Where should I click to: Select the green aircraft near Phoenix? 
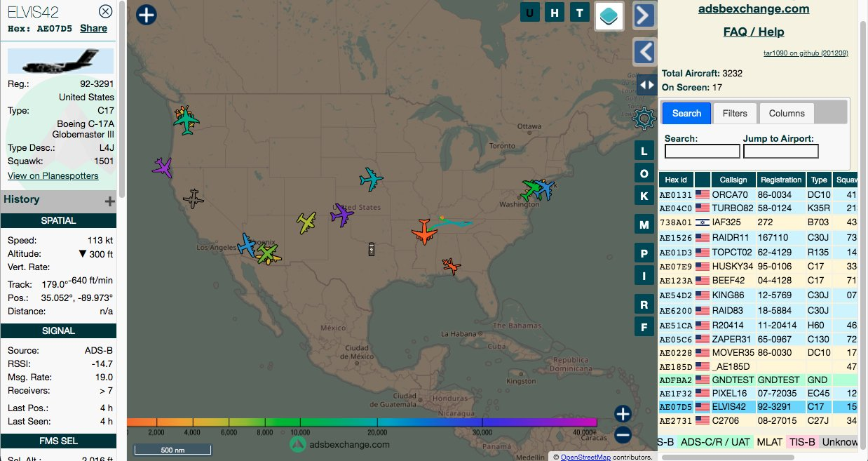point(267,253)
